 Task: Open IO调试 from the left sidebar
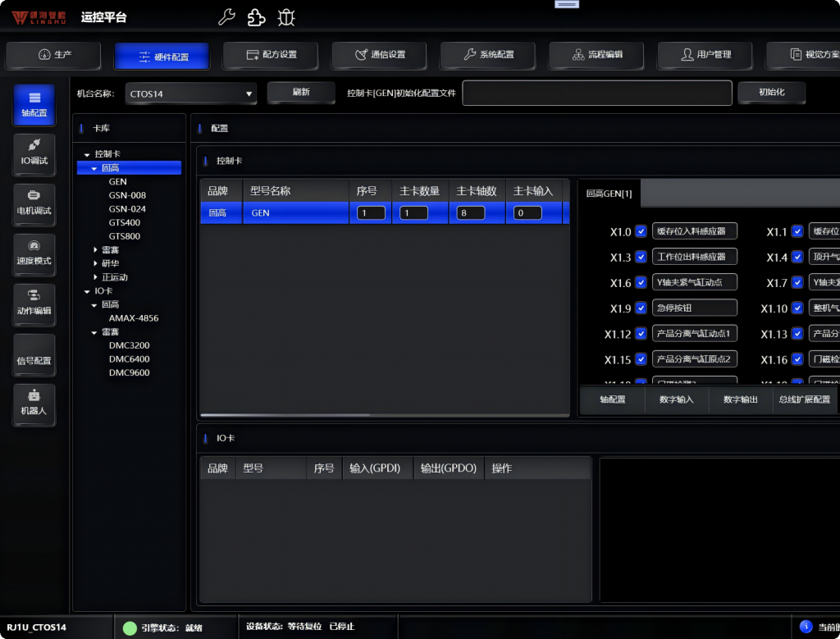34,153
